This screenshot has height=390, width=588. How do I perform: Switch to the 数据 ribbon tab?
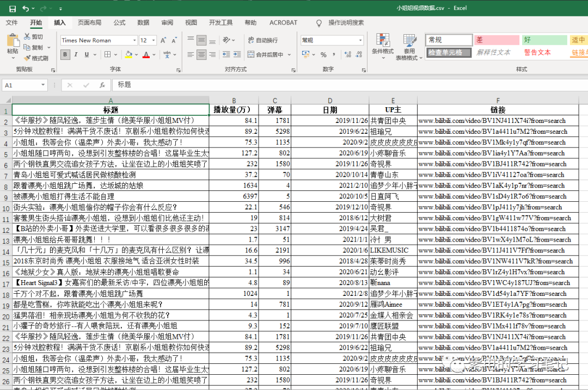point(143,22)
